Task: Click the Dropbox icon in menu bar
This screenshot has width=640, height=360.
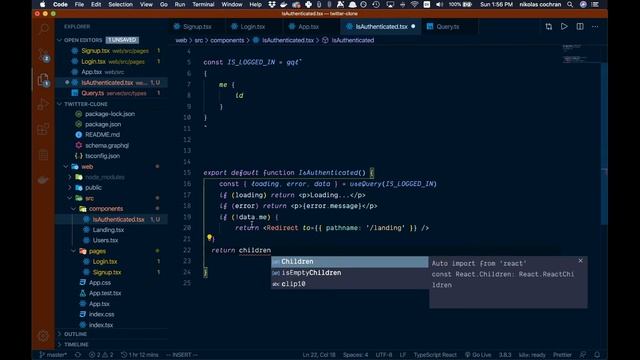Action: coord(272,4)
